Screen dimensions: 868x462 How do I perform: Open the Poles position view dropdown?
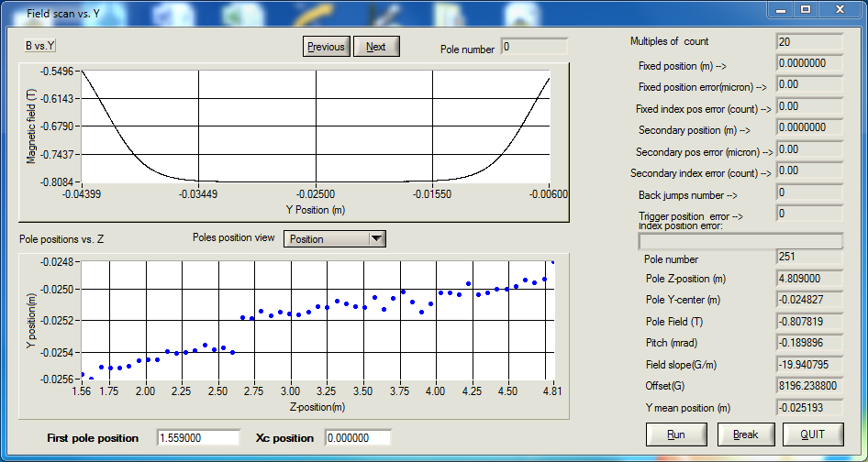[376, 239]
